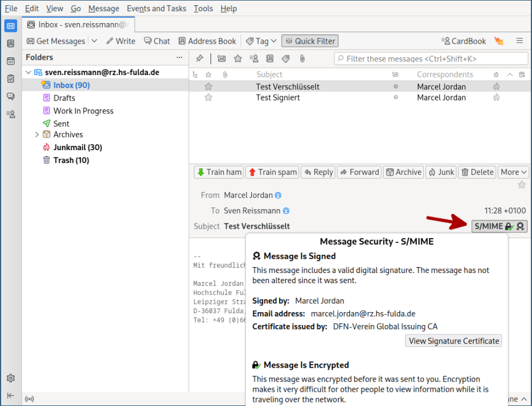The image size is (532, 406).
Task: Toggle the starred messages filter in Quick Filter
Action: coord(238,58)
